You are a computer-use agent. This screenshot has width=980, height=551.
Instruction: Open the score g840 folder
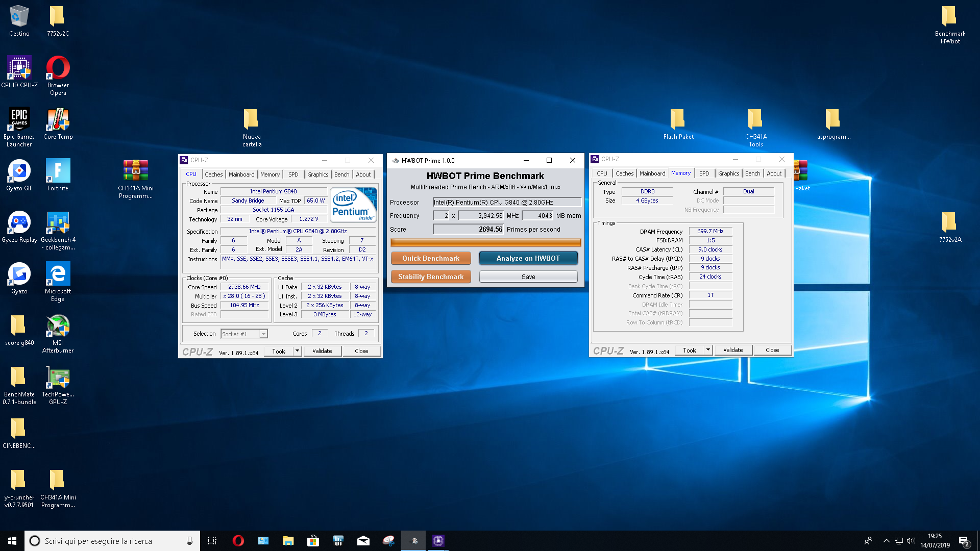coord(19,329)
